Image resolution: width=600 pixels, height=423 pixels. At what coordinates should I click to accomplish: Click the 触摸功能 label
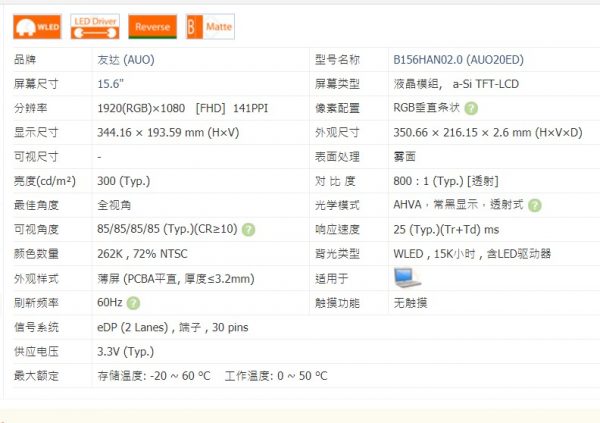337,303
